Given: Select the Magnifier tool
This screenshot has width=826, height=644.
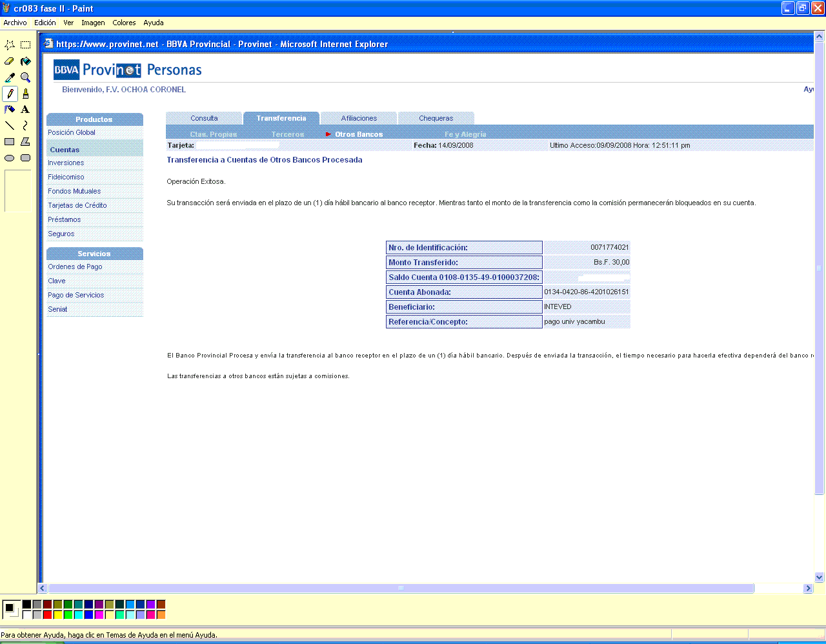Looking at the screenshot, I should tap(26, 77).
